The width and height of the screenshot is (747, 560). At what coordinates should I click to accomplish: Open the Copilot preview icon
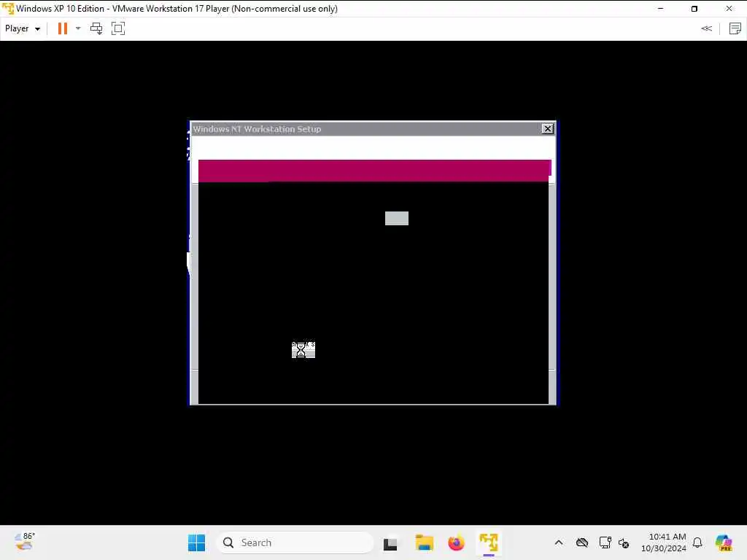tap(724, 542)
